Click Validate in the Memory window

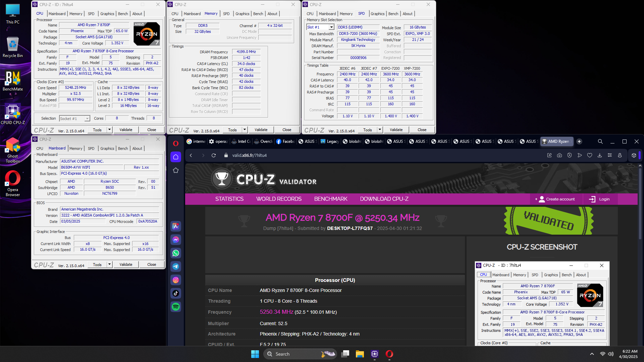pyautogui.click(x=261, y=130)
